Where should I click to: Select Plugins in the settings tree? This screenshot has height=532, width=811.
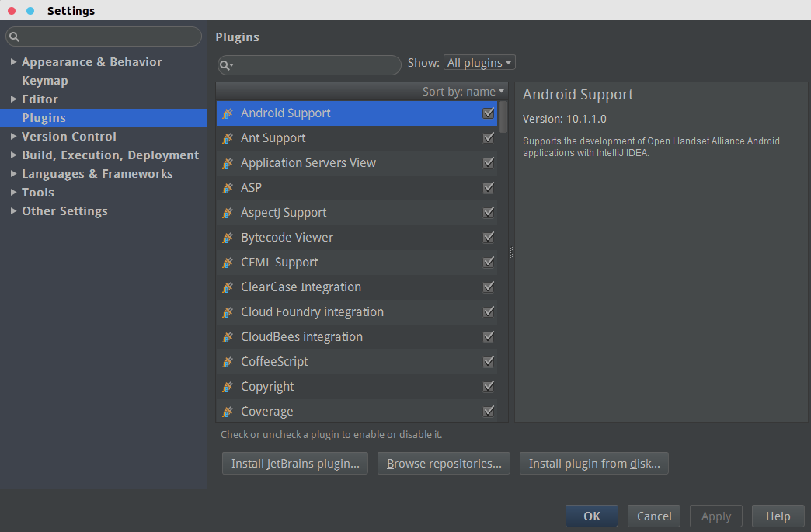[103, 118]
